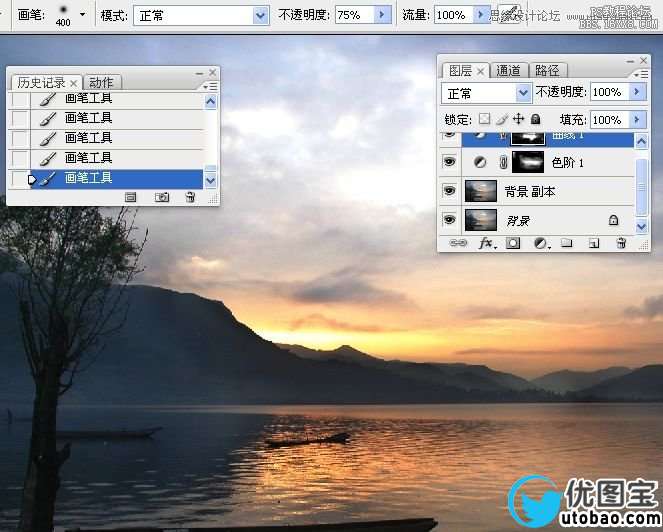Click the padlock on the 背景 layer
This screenshot has width=663, height=532.
(613, 220)
